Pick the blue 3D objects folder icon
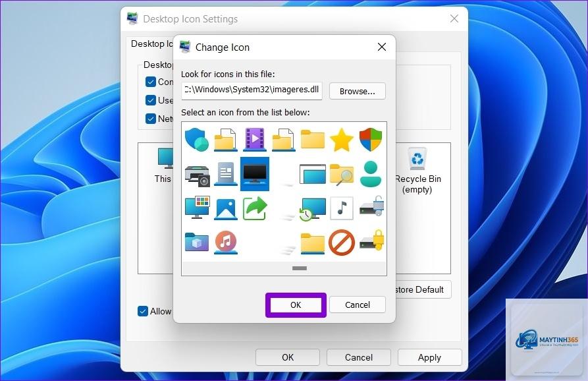The height and width of the screenshot is (381, 588). (x=197, y=242)
